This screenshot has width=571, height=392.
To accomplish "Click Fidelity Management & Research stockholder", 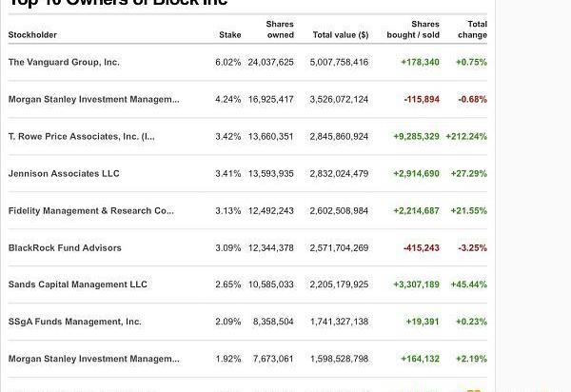I will click(90, 210).
